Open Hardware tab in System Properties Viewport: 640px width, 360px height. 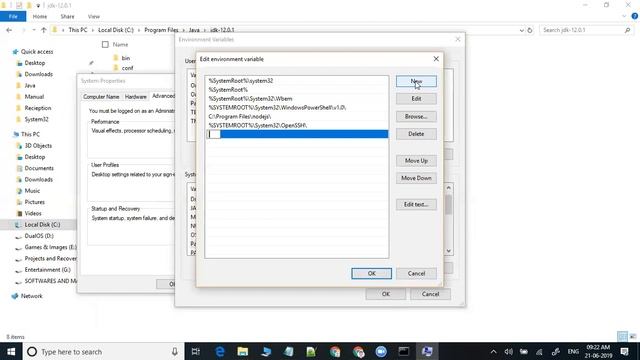click(x=136, y=97)
